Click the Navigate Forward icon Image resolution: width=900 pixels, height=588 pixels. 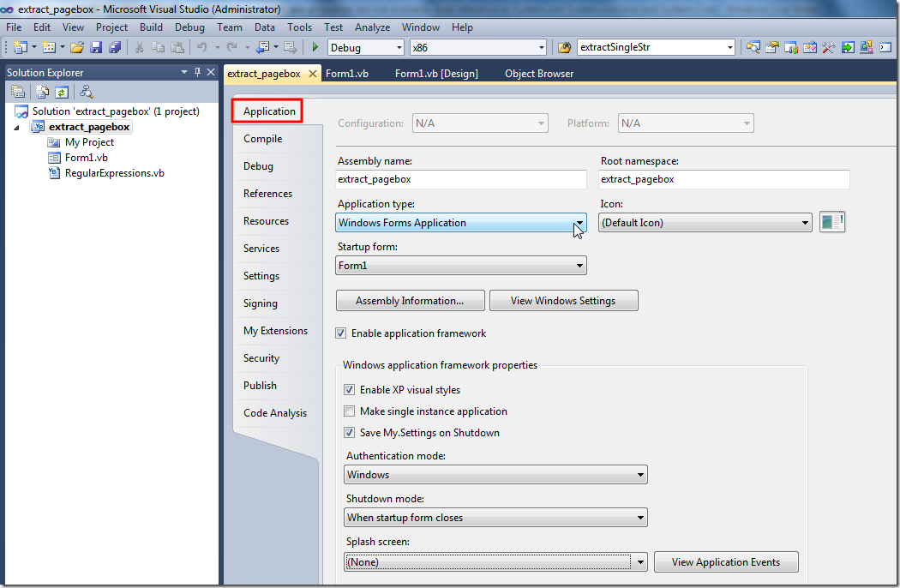291,47
